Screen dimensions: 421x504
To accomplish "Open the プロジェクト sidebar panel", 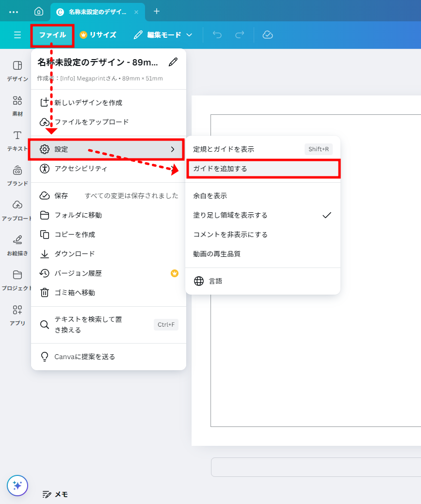I will click(x=17, y=281).
